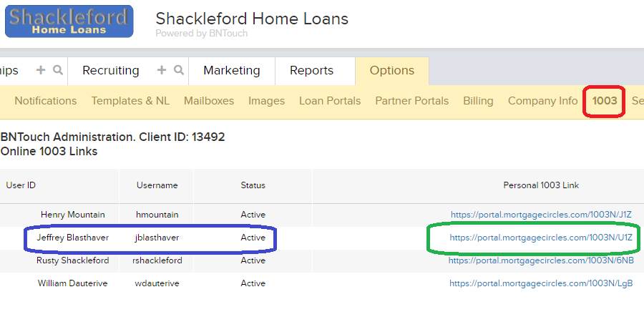Open Jeffrey Blasthaver's 1003N/U1Z link
644x322 pixels.
(541, 238)
